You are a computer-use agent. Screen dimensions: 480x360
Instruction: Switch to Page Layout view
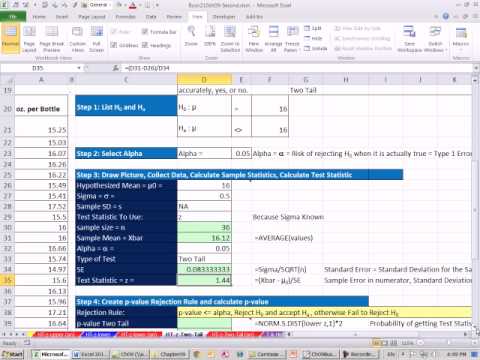click(29, 39)
